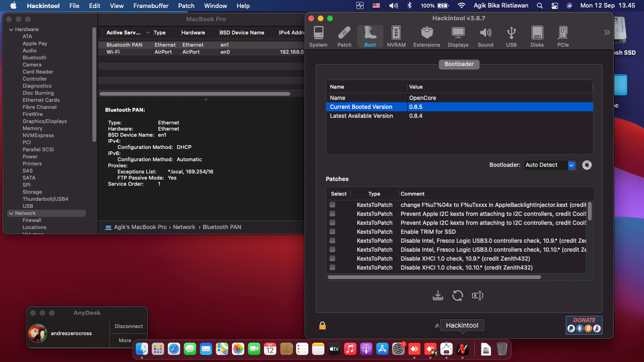Open the Patch menu in menu bar
644x362 pixels.
coord(186,6)
